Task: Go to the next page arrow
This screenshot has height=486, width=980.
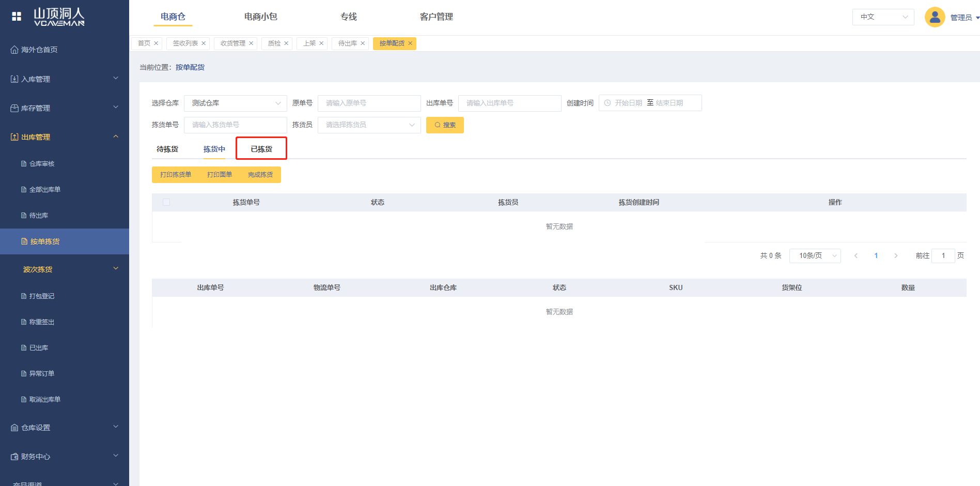Action: point(896,256)
